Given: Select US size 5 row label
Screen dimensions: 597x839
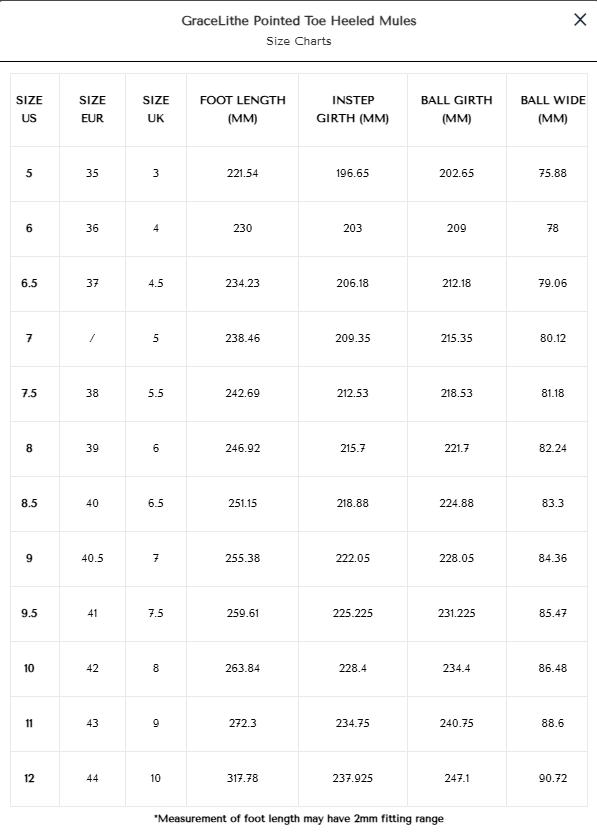Looking at the screenshot, I should (x=29, y=173).
